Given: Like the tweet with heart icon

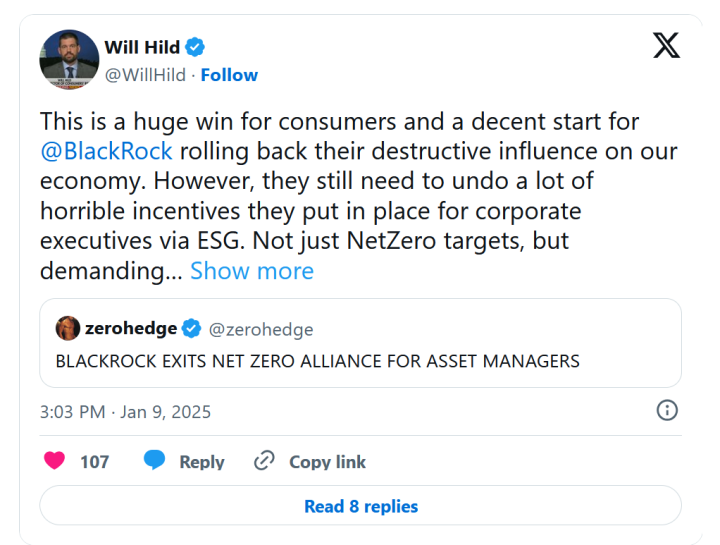Looking at the screenshot, I should [55, 461].
